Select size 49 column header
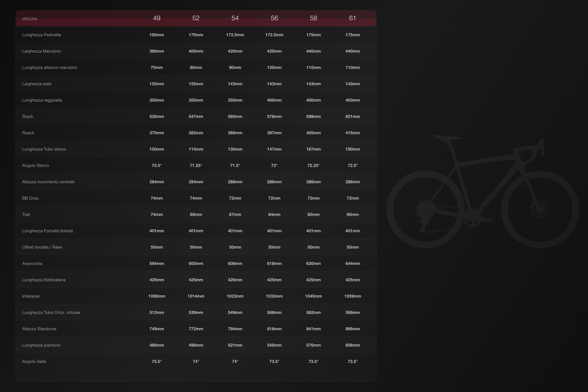This screenshot has width=588, height=392. [x=157, y=18]
